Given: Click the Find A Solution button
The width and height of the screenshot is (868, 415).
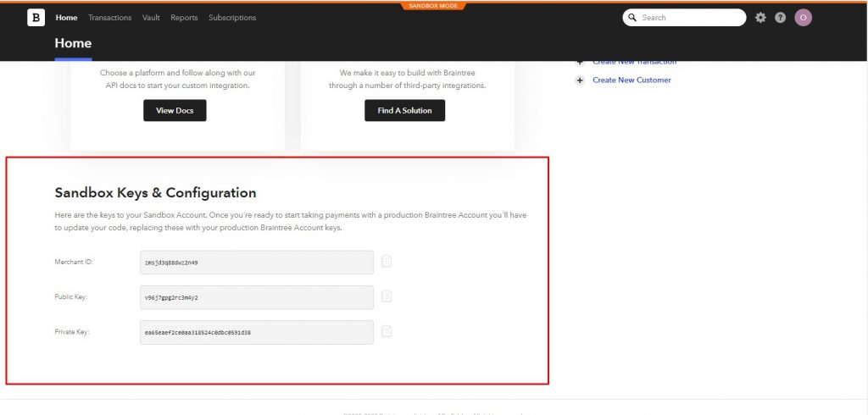Looking at the screenshot, I should (x=404, y=110).
